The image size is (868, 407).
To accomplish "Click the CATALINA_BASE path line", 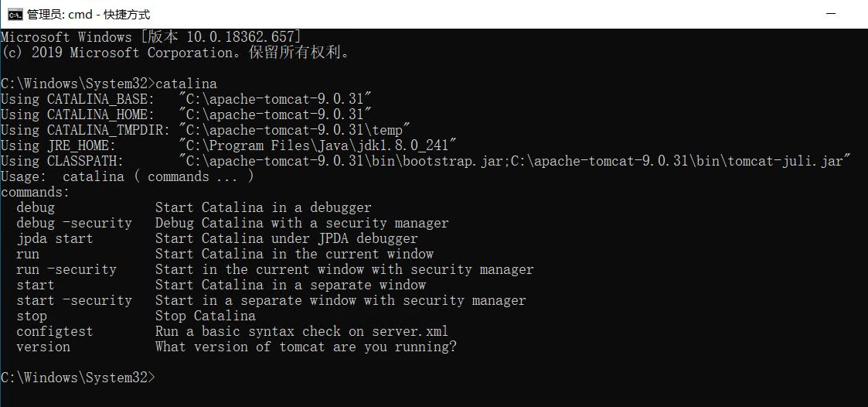I will 186,99.
